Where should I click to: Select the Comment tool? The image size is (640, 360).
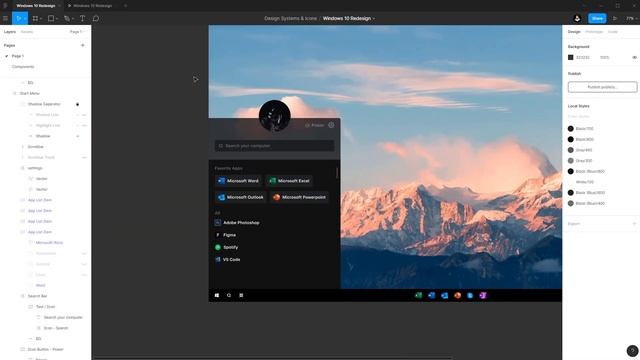click(x=96, y=18)
